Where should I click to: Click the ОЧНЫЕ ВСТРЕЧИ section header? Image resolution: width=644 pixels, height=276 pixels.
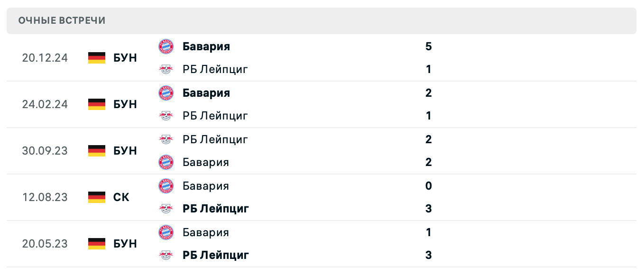click(62, 20)
